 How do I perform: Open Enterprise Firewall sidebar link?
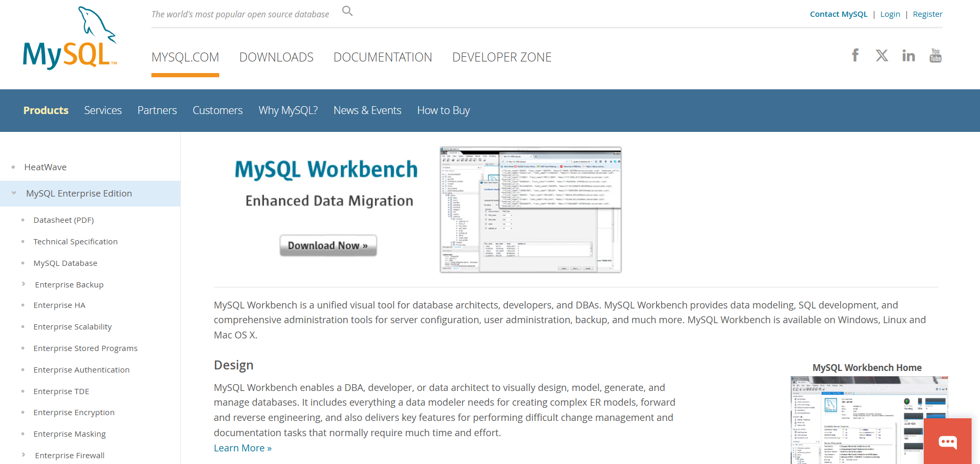point(70,456)
